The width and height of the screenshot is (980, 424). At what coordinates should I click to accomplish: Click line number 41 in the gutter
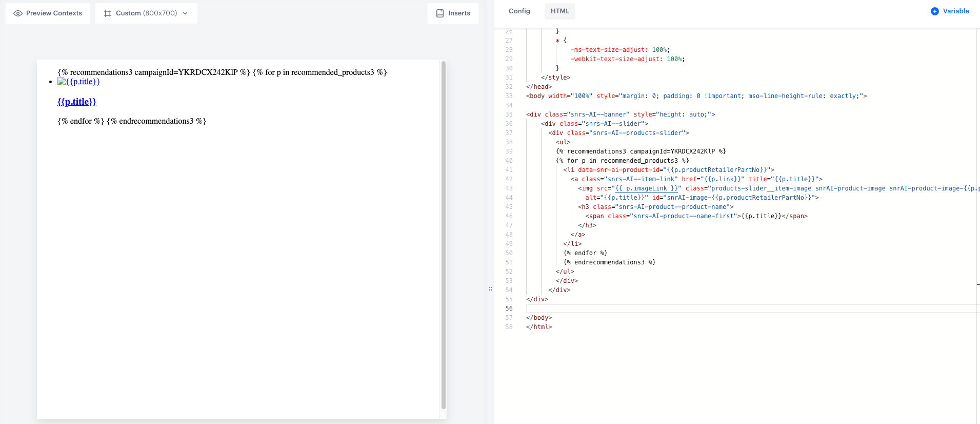(x=509, y=170)
